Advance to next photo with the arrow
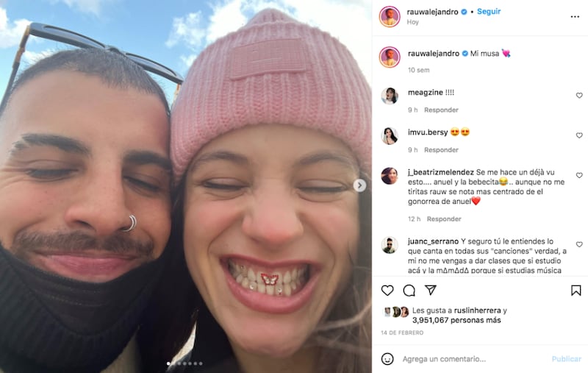Screen dimensions: 588x373 [x=359, y=185]
